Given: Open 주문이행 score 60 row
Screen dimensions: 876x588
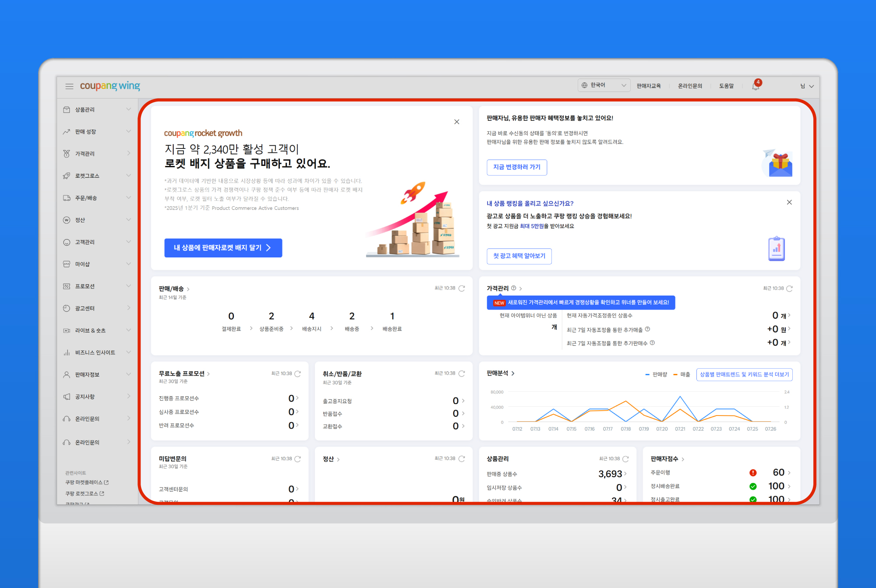Looking at the screenshot, I should (x=721, y=473).
